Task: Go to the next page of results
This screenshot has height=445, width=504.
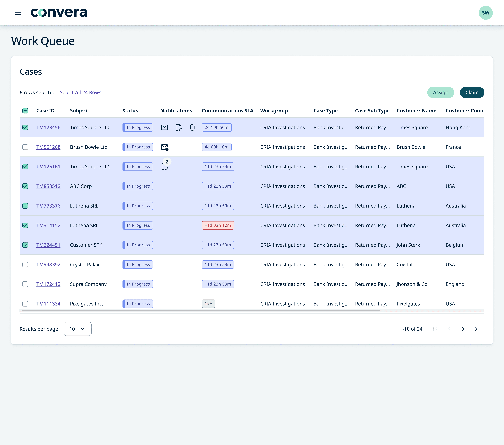Action: point(463,329)
